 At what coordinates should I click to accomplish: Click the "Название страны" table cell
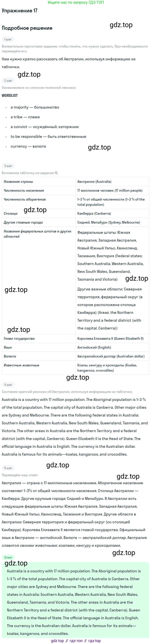coord(18,182)
